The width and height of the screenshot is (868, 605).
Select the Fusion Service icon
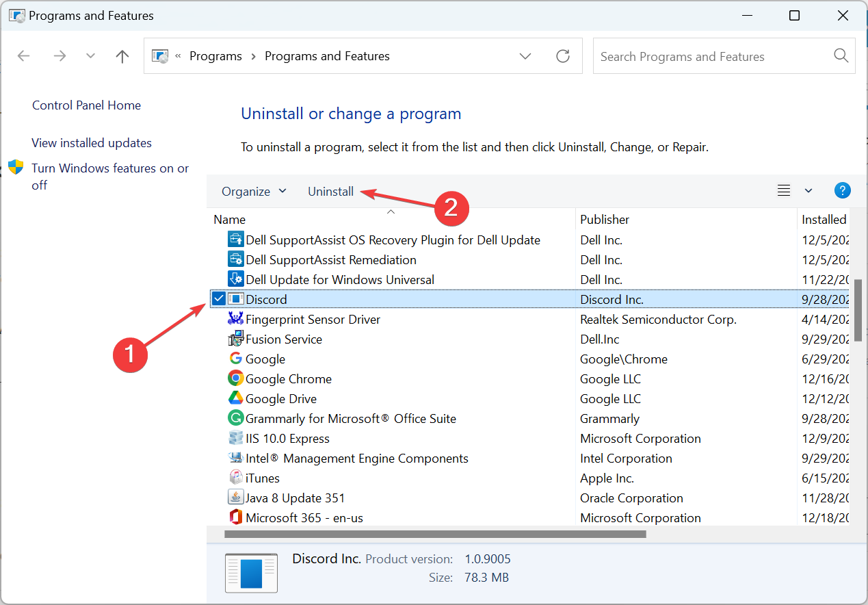tap(235, 339)
